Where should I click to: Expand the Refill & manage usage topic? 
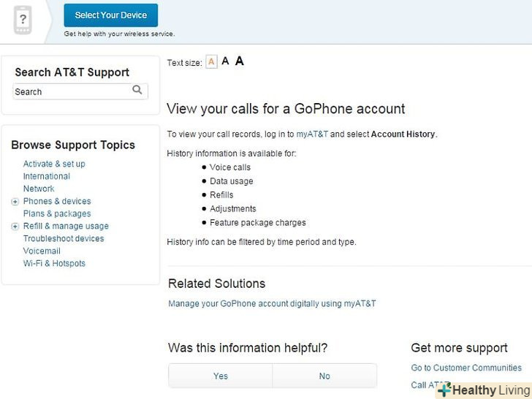[15, 227]
